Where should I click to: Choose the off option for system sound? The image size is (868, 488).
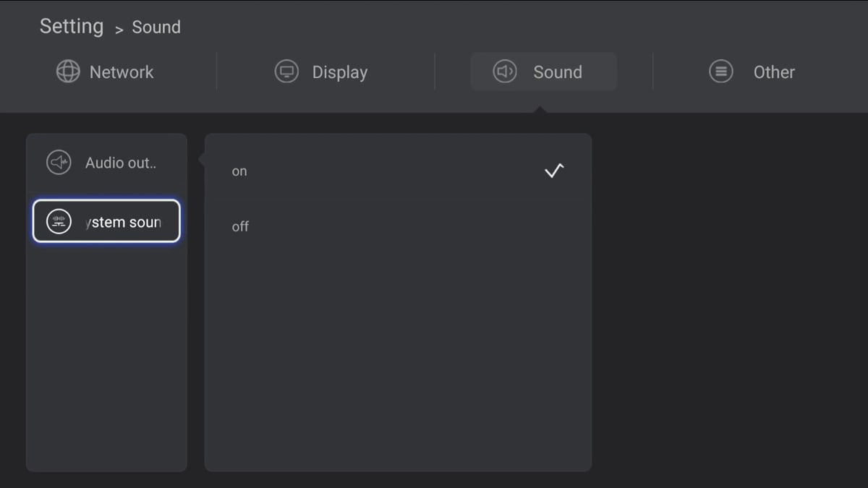(240, 226)
